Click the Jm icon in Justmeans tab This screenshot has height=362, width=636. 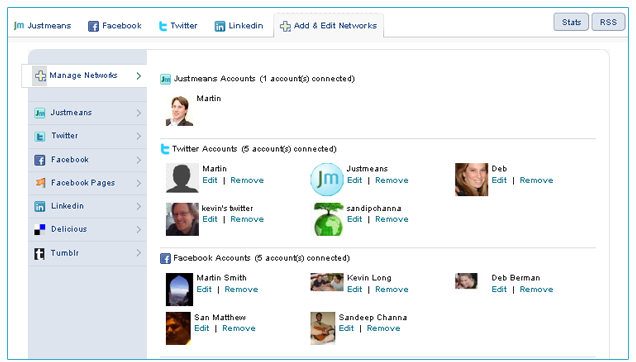19,26
